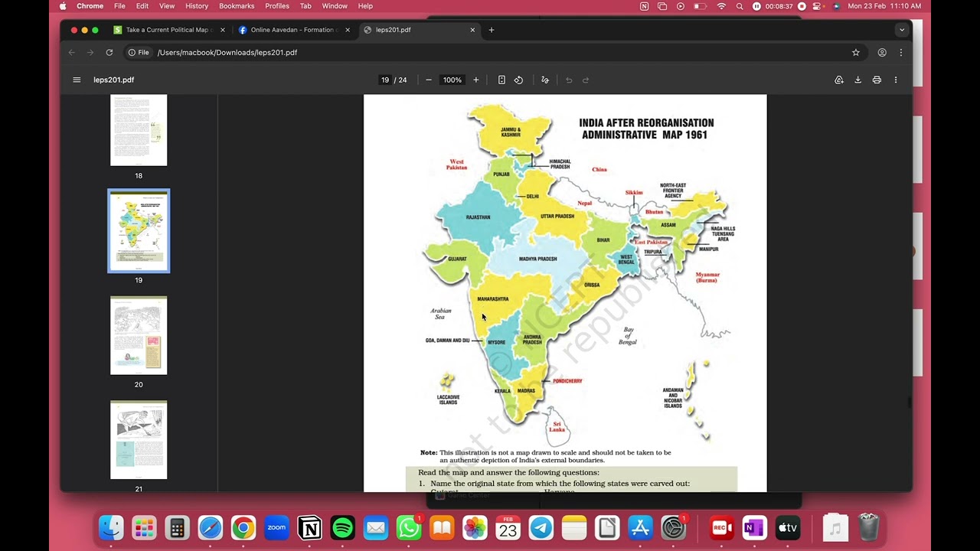The width and height of the screenshot is (980, 551).
Task: Click the save to Drive icon
Action: click(x=839, y=80)
